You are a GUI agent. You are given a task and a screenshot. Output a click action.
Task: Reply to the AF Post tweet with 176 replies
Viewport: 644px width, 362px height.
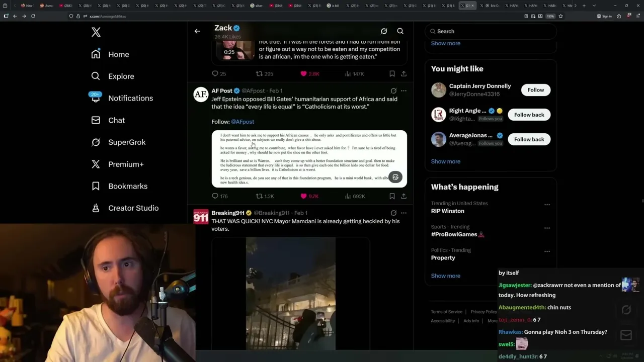click(220, 196)
